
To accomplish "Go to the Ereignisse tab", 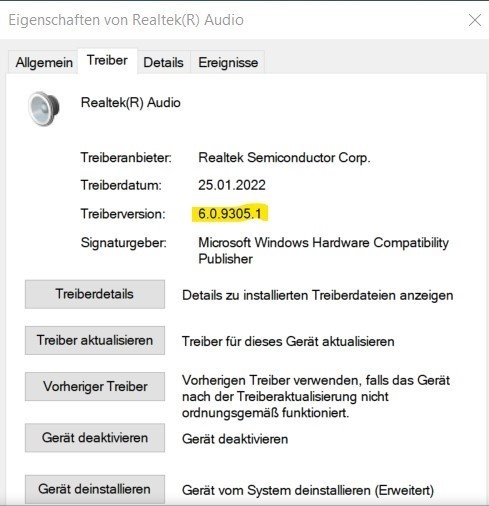I will 228,62.
